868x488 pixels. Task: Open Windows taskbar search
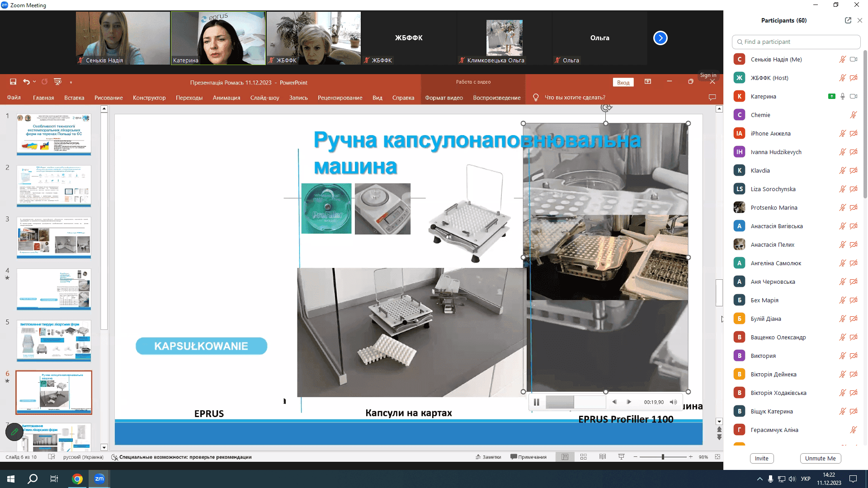tap(33, 479)
